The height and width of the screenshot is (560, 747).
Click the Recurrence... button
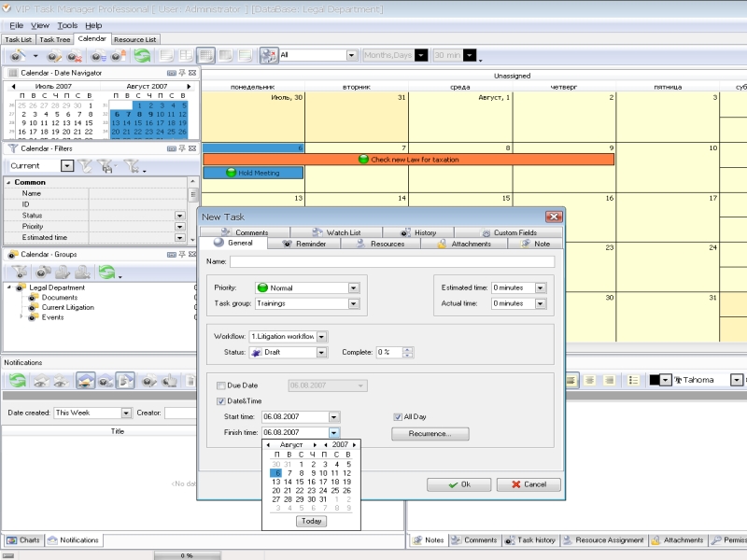pos(430,434)
